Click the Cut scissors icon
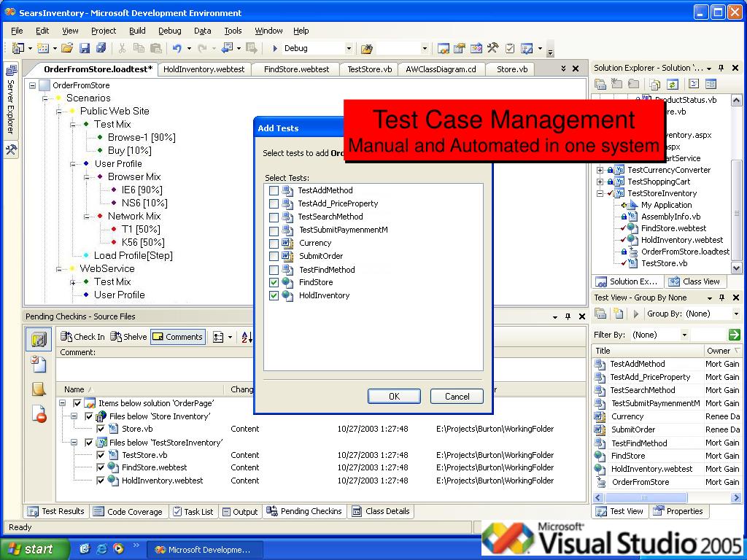 pos(122,48)
